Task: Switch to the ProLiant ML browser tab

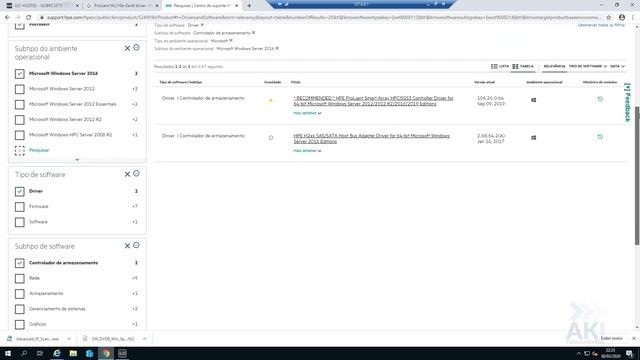Action: point(122,6)
